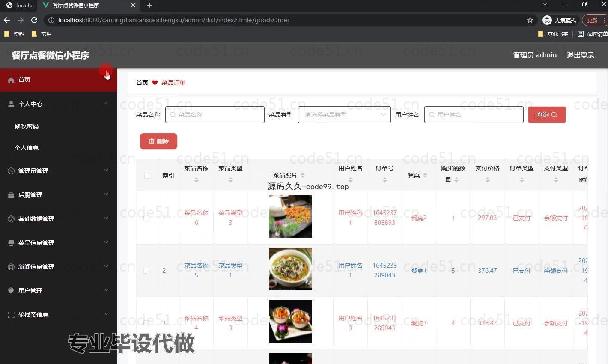608x364 pixels.
Task: Open soup dish photo in row 2
Action: coord(291,269)
